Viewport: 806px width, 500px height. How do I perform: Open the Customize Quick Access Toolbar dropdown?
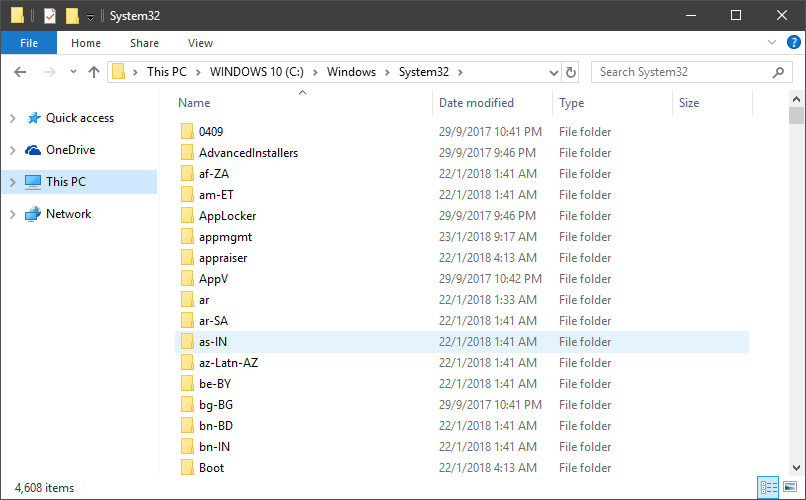(90, 17)
